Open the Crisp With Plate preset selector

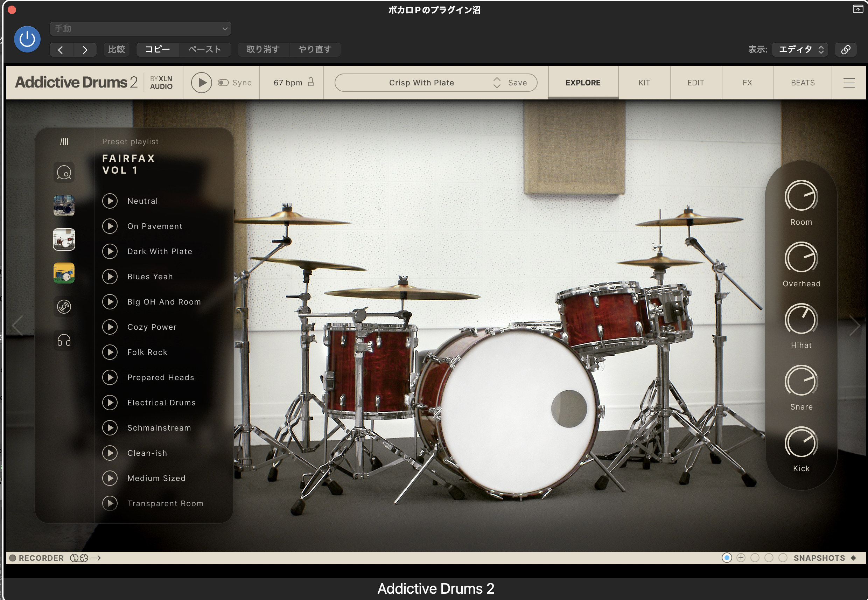click(x=421, y=83)
